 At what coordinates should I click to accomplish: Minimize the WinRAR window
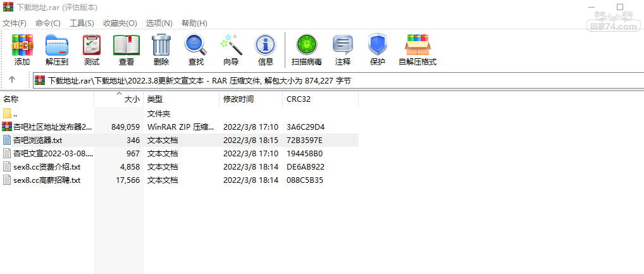[591, 7]
